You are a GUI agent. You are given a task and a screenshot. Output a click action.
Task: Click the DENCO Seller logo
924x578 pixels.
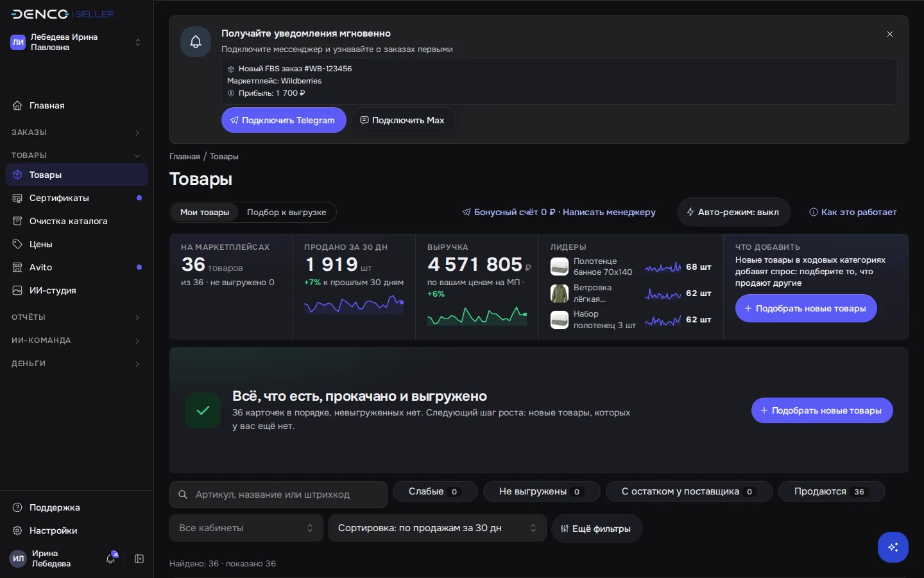pyautogui.click(x=63, y=14)
